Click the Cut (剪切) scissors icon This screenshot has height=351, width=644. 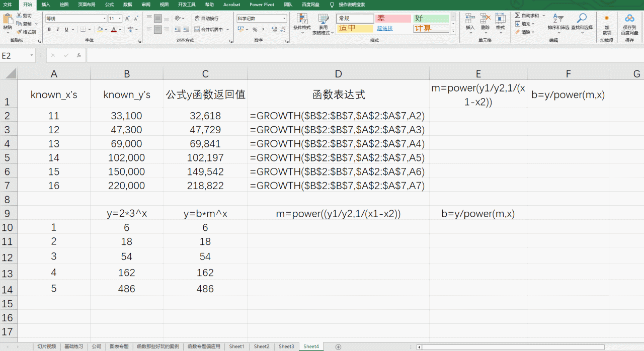tap(19, 16)
